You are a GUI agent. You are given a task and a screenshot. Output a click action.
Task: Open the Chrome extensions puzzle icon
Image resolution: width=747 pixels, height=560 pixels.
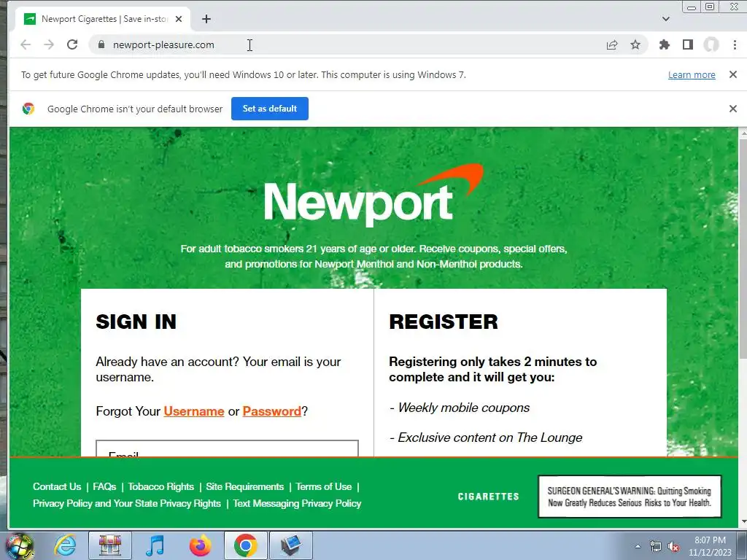(x=664, y=44)
